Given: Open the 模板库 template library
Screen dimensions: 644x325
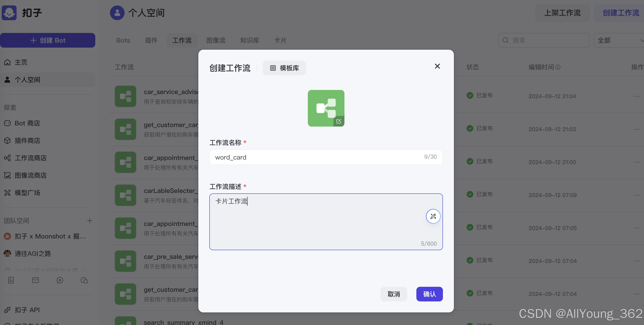Looking at the screenshot, I should (284, 68).
